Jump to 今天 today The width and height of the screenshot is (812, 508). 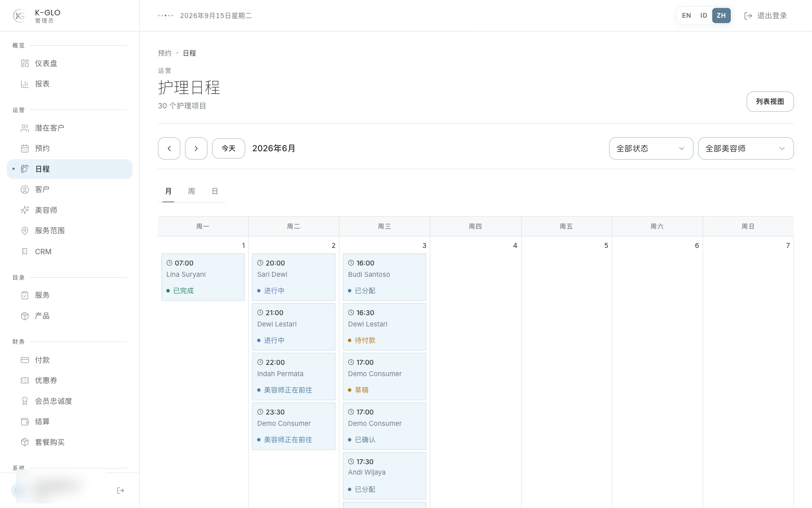click(x=229, y=149)
